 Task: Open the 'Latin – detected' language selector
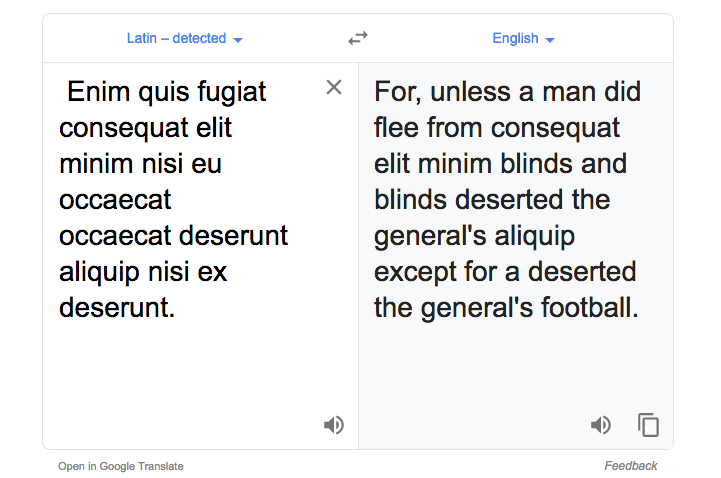(177, 39)
